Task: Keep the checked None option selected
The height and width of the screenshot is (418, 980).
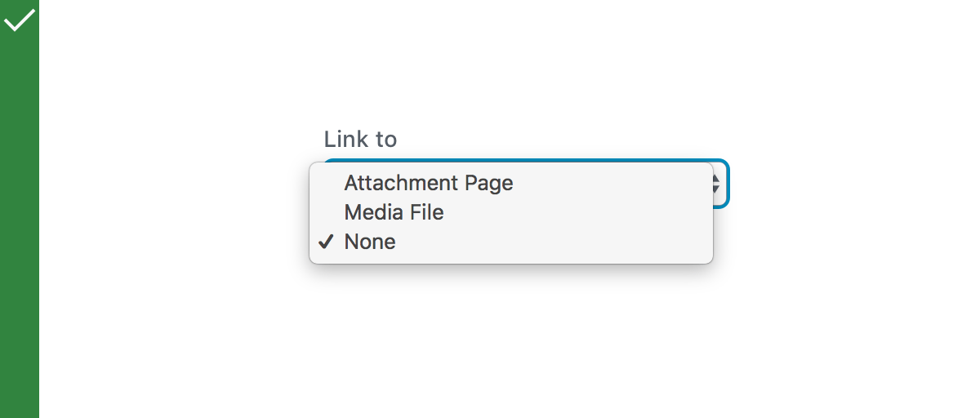Action: [370, 242]
